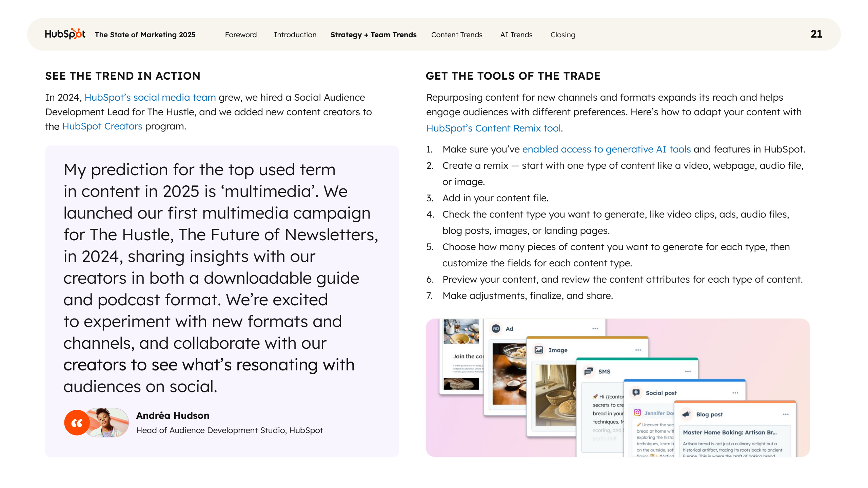Open the Blog post three-dot menu
The image size is (868, 488).
click(x=786, y=414)
